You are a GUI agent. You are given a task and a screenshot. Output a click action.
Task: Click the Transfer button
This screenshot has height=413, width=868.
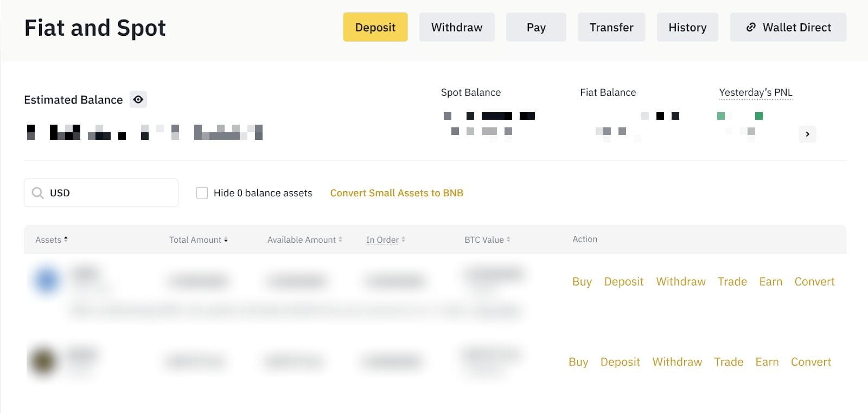(x=611, y=27)
